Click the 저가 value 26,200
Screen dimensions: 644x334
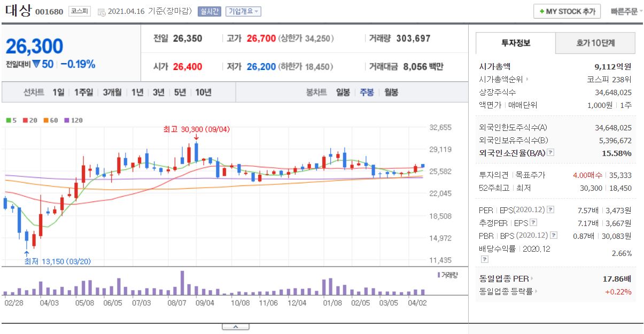(261, 67)
